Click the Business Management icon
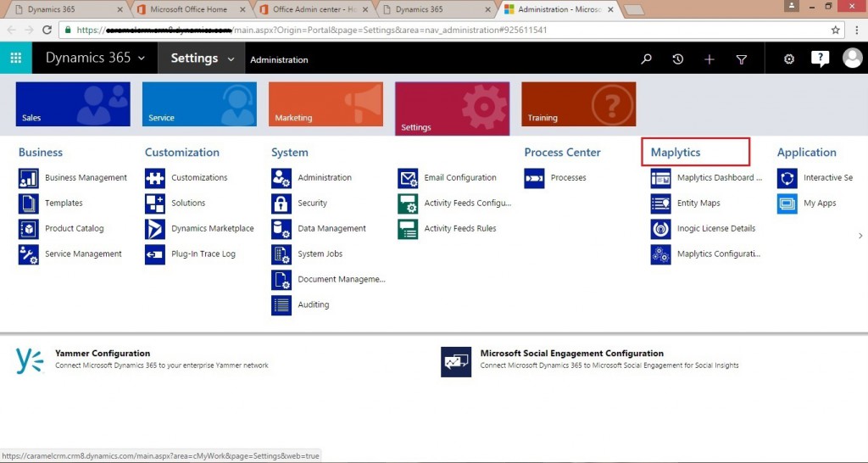 coord(28,178)
